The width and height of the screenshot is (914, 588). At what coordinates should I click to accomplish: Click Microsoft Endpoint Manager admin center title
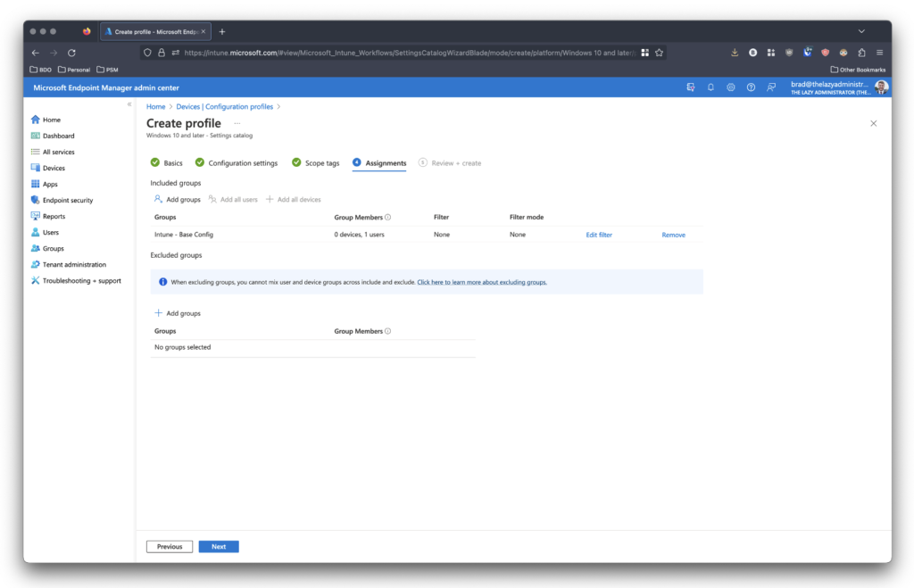[x=106, y=88]
